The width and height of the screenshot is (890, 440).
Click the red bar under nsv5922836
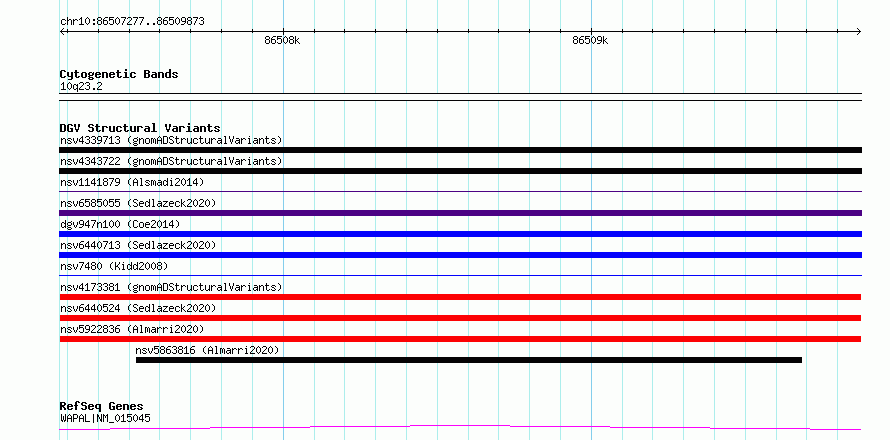click(x=460, y=339)
